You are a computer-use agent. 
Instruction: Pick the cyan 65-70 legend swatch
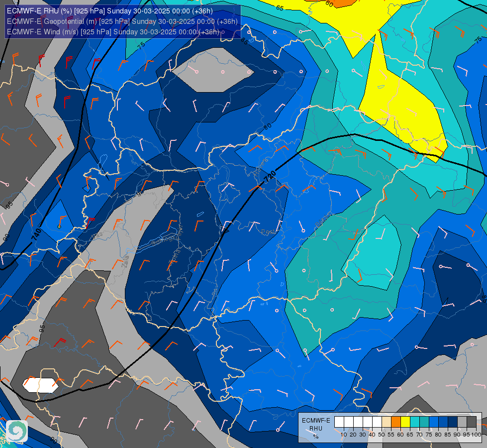(x=415, y=422)
